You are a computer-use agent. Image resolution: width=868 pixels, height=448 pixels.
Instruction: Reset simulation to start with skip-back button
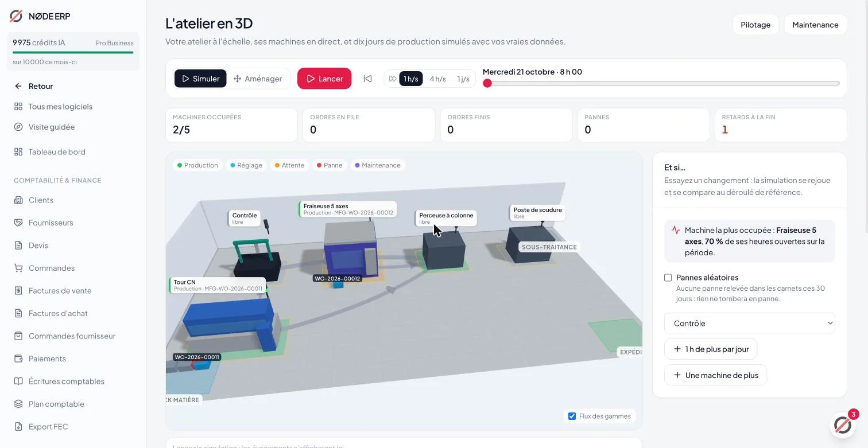tap(367, 79)
